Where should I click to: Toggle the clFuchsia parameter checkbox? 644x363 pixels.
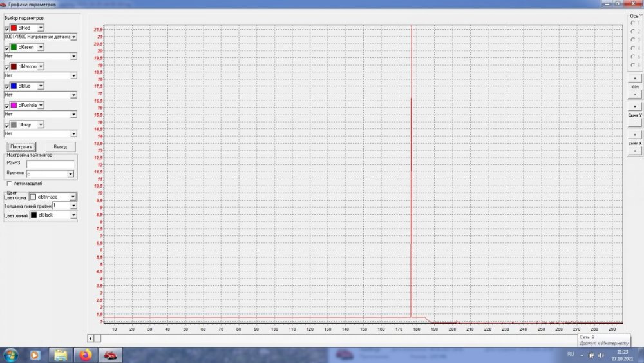coord(6,106)
